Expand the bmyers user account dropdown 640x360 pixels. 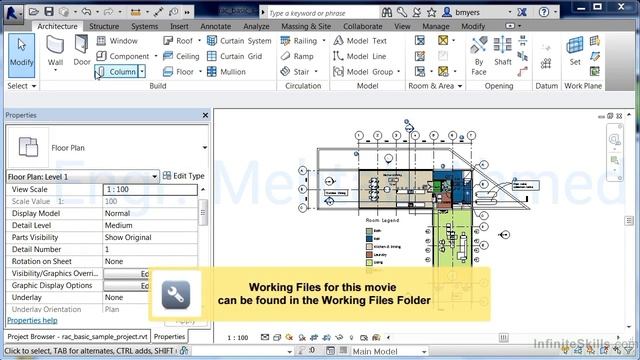[510, 12]
